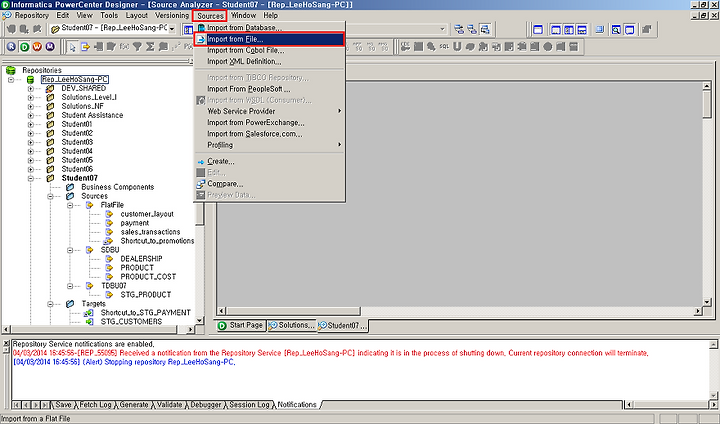
Task: Open the Session Log output tab
Action: point(249,405)
